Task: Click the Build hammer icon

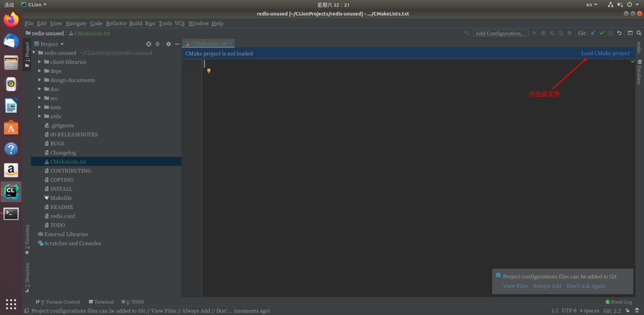Action: click(x=466, y=33)
